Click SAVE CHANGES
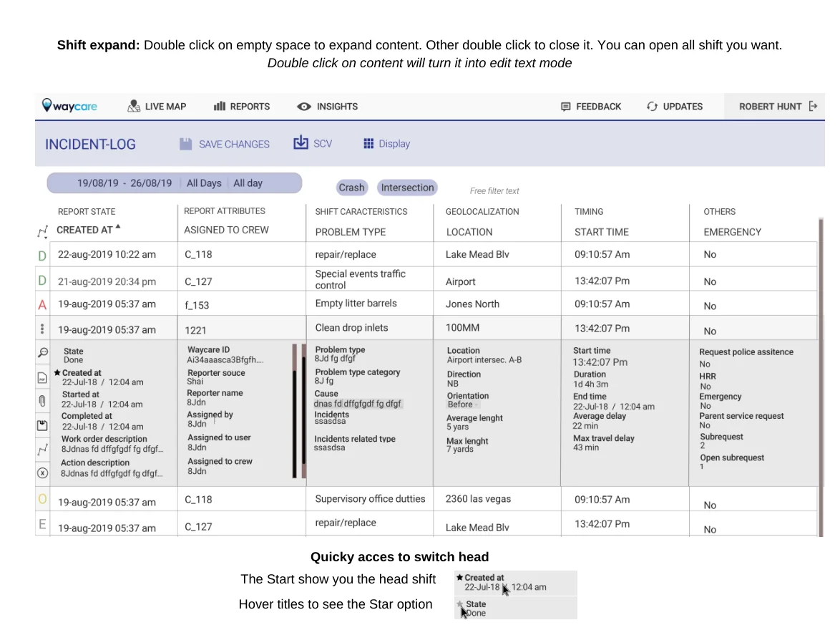The width and height of the screenshot is (840, 630). coord(225,144)
